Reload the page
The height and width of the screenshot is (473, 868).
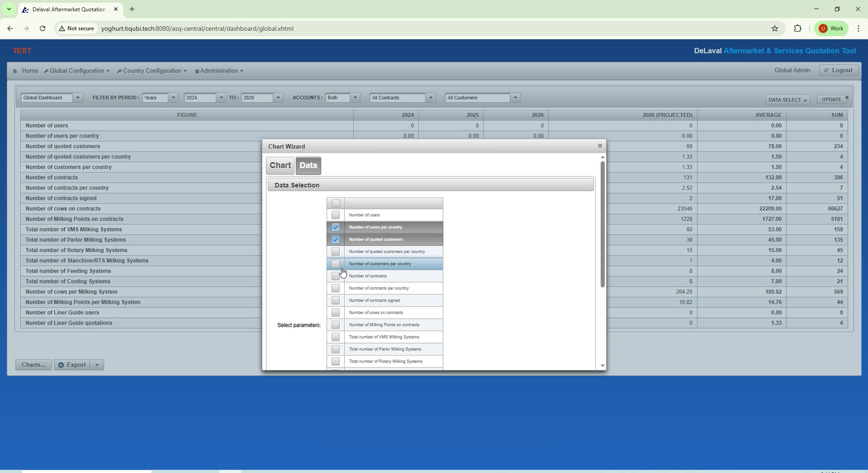click(43, 28)
